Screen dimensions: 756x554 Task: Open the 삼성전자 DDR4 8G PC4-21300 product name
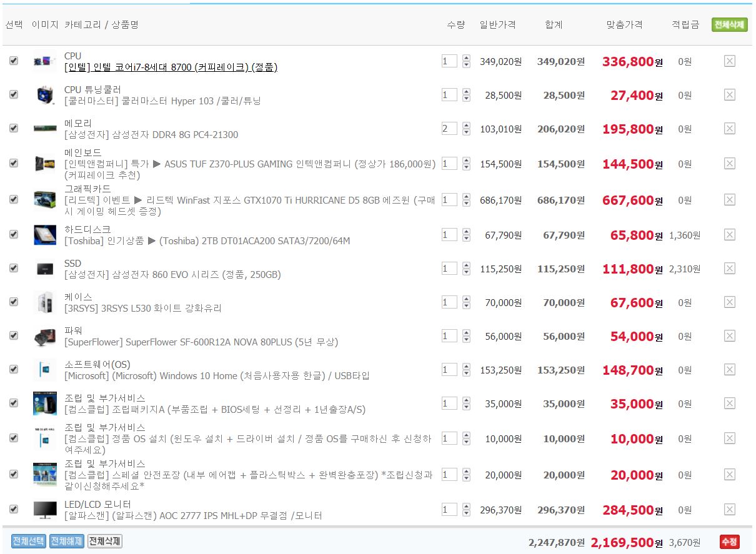point(151,135)
